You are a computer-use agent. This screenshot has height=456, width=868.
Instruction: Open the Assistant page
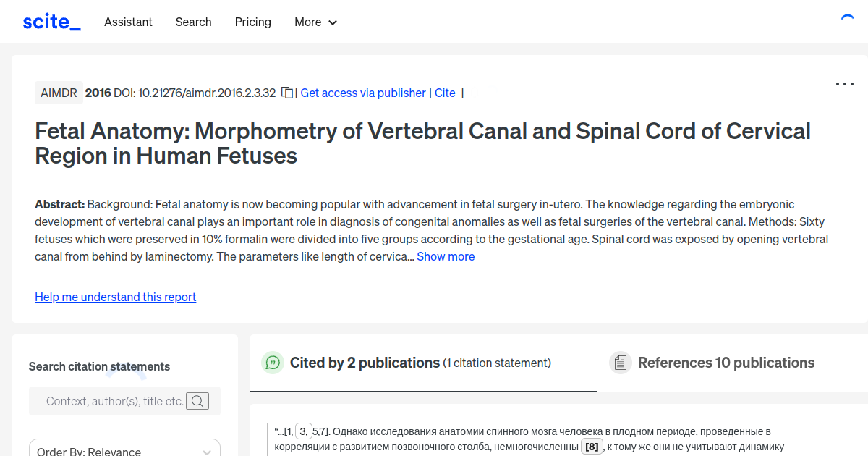click(x=128, y=22)
